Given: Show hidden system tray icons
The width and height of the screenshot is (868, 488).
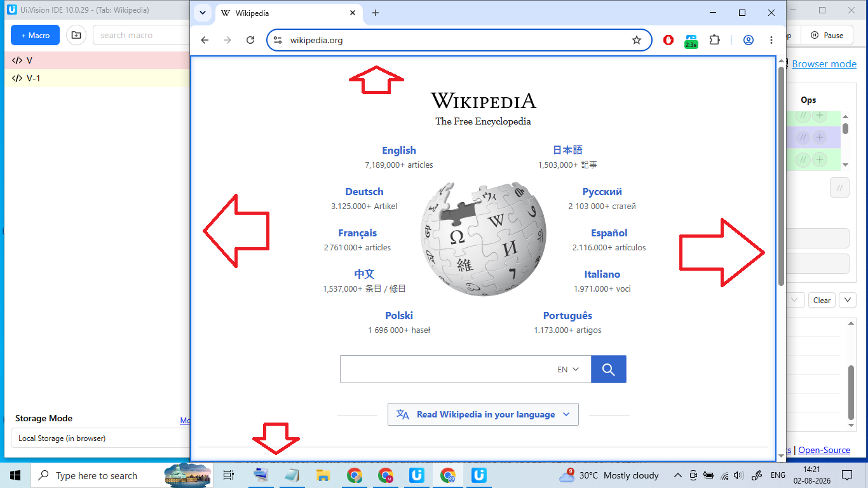Looking at the screenshot, I should tap(678, 475).
